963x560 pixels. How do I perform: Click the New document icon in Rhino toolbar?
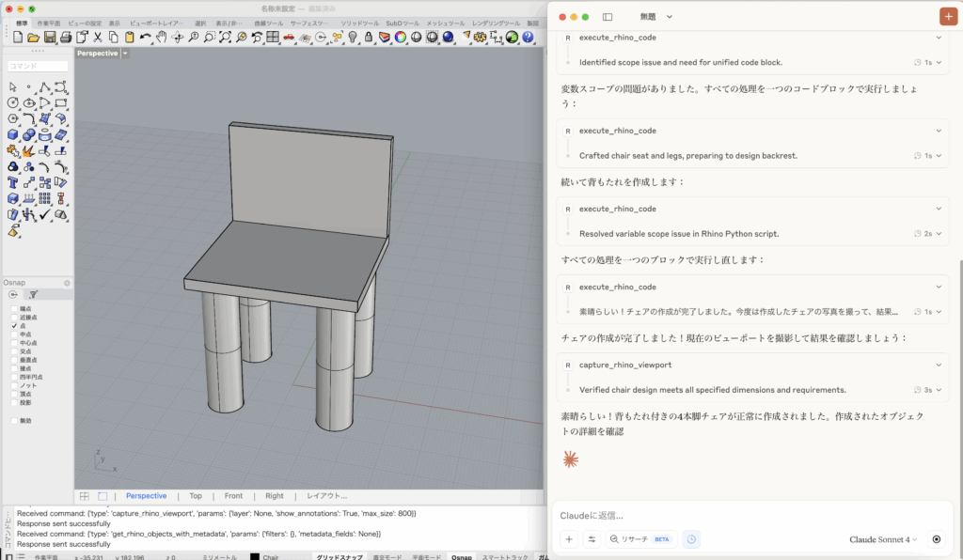[x=18, y=38]
